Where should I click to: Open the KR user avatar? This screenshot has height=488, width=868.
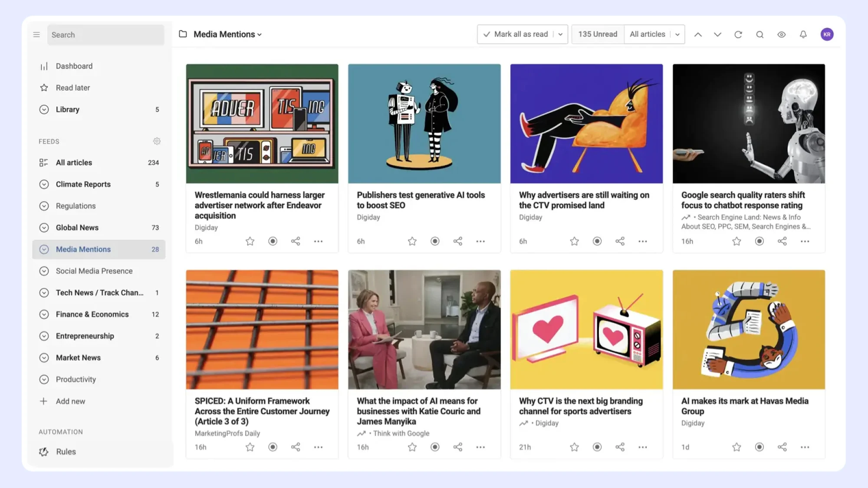tap(827, 35)
